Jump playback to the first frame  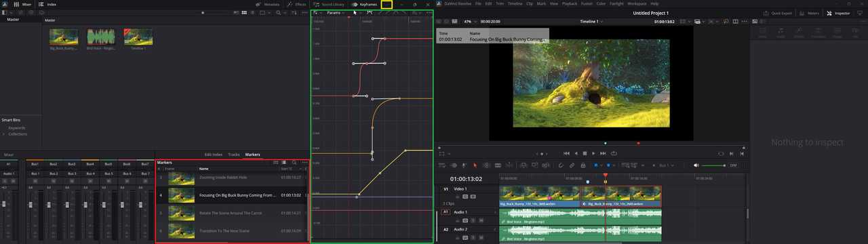[x=567, y=153]
